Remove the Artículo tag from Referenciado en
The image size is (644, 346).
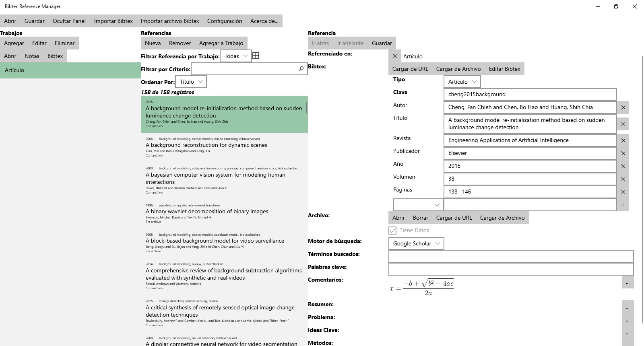coord(394,56)
